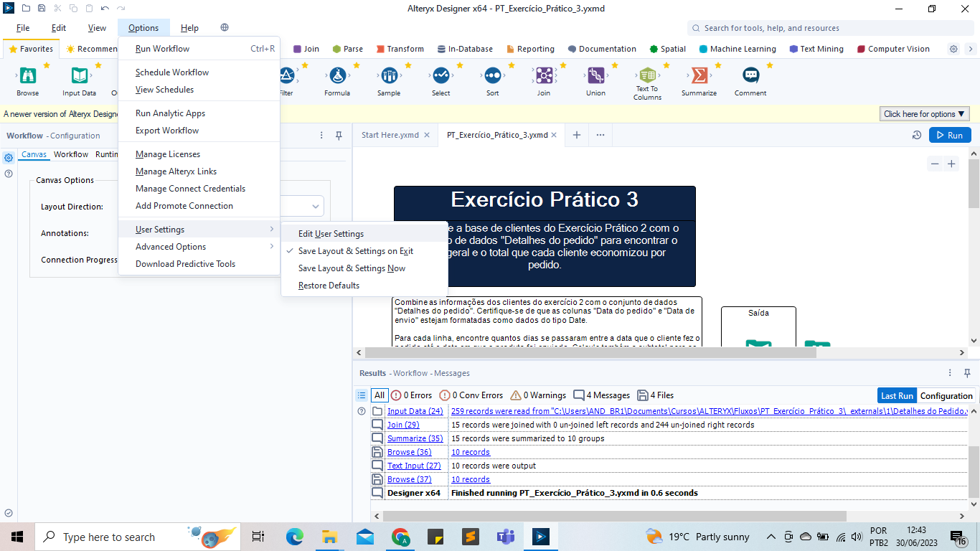
Task: Click the help question mark in Configuration panel
Action: click(9, 174)
